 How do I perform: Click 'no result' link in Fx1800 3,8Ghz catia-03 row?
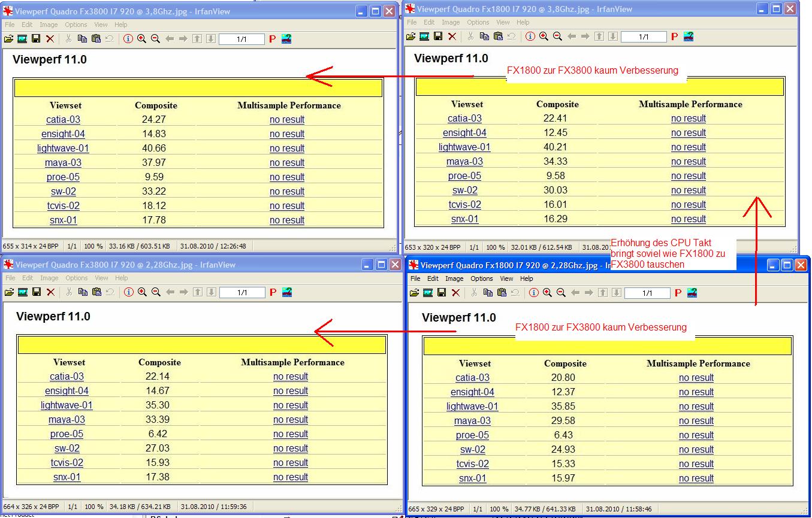click(689, 118)
